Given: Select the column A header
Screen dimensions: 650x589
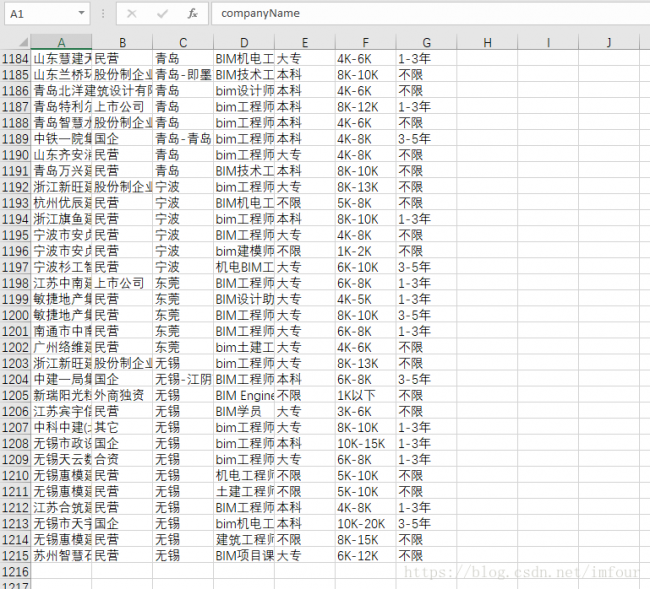Looking at the screenshot, I should (61, 42).
